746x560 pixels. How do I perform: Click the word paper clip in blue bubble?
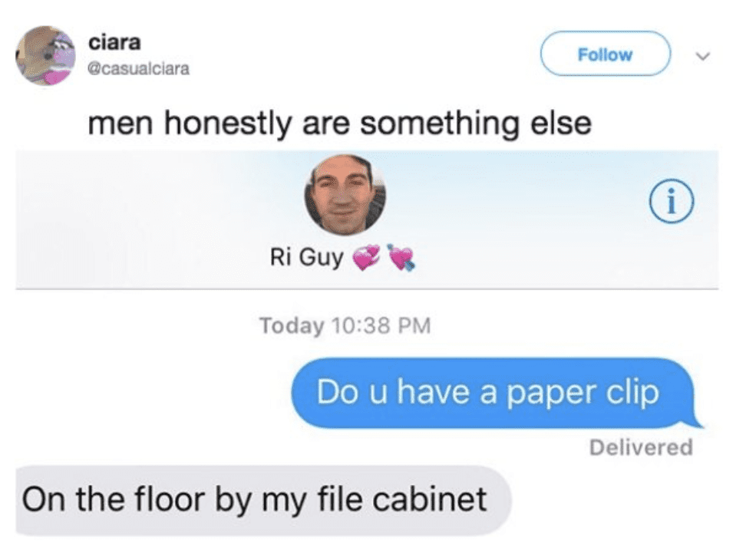[x=583, y=394]
